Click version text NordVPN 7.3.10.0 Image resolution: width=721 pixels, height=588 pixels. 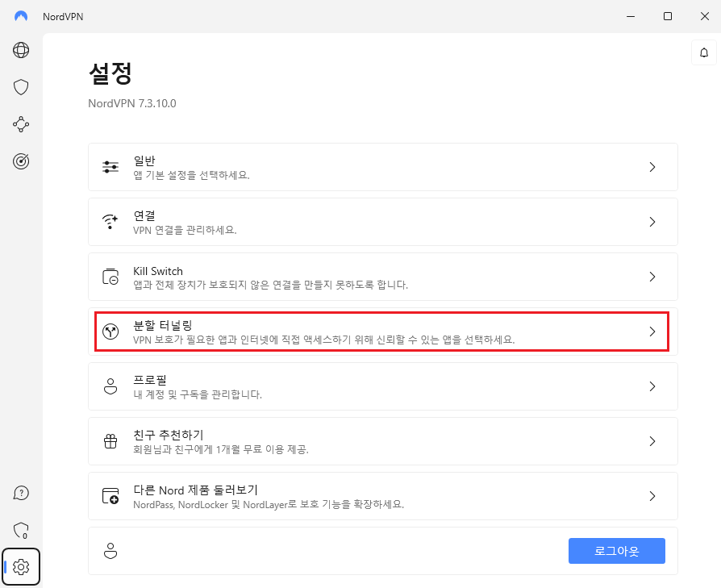point(132,103)
